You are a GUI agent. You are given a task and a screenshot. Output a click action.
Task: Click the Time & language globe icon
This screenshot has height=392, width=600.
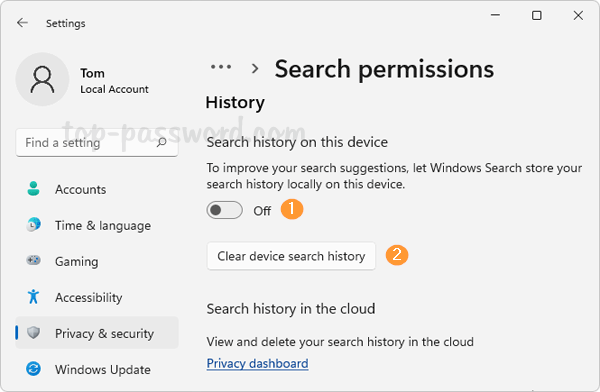click(33, 225)
